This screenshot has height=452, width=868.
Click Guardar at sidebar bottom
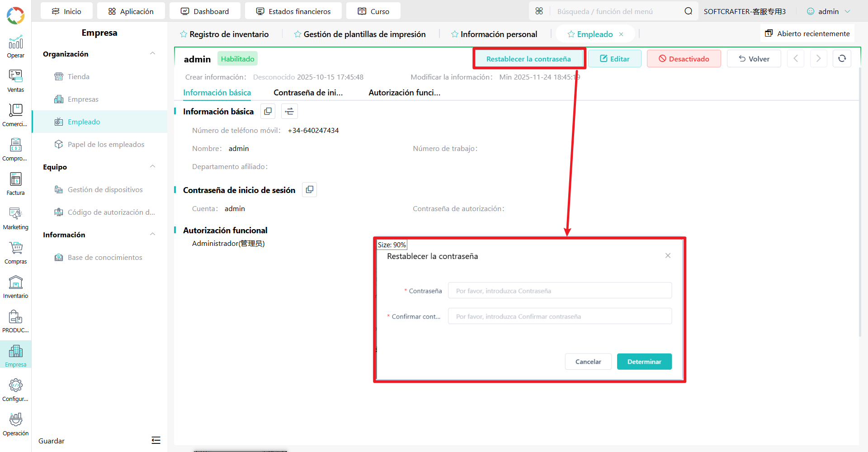point(52,441)
